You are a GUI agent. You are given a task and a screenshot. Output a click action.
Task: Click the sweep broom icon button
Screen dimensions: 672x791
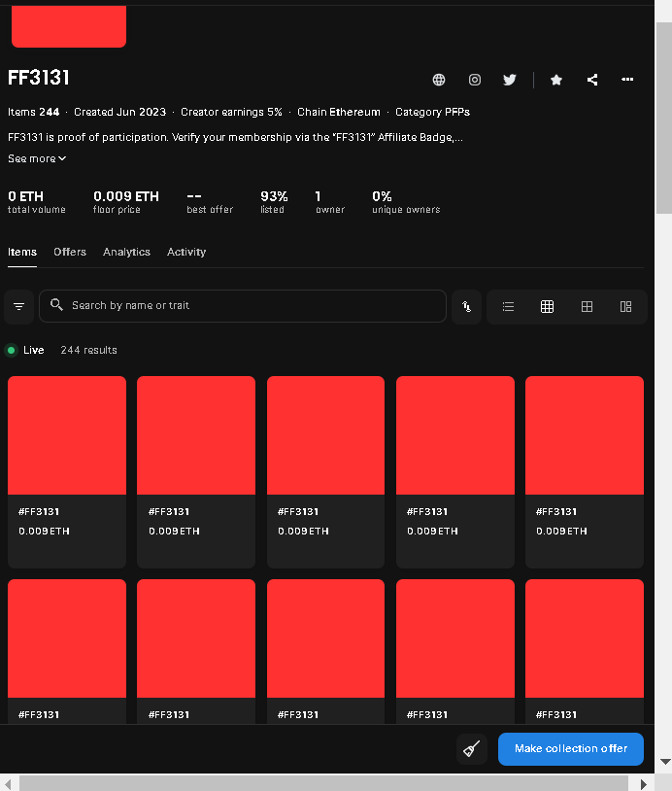pyautogui.click(x=471, y=748)
